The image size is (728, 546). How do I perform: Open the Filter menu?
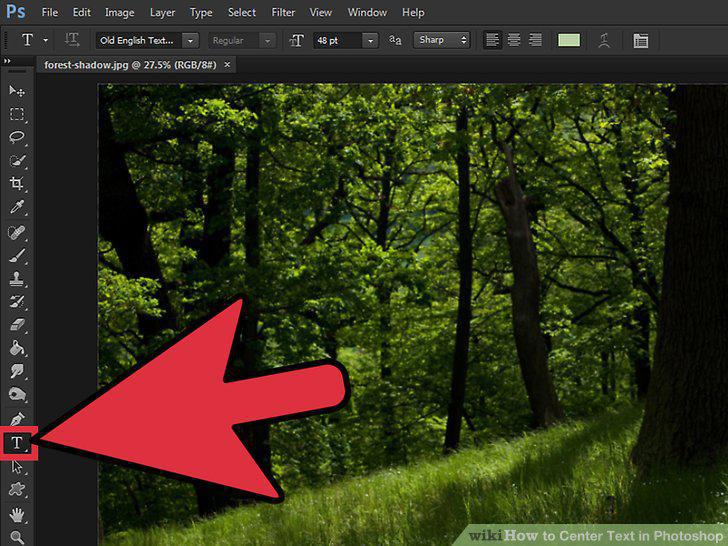(283, 13)
